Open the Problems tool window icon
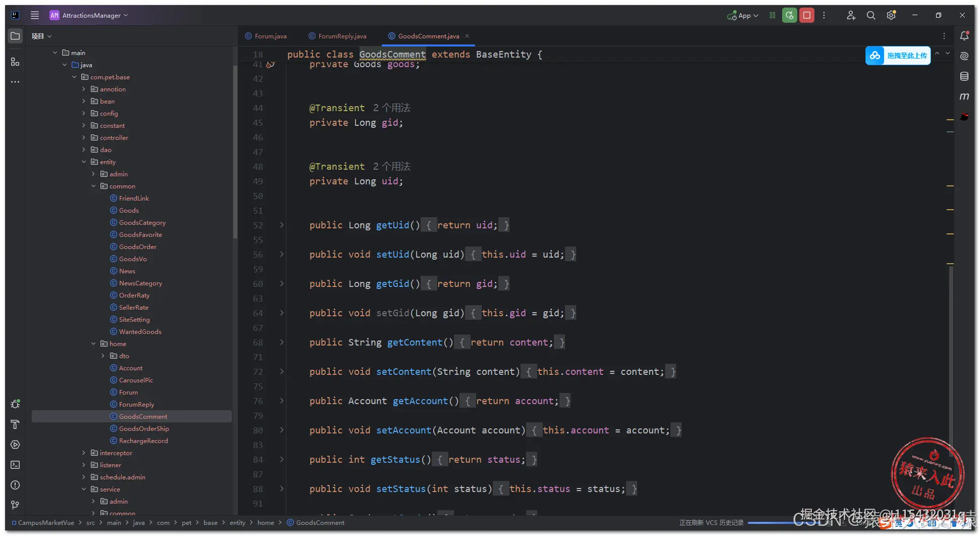980x536 pixels. pos(15,485)
